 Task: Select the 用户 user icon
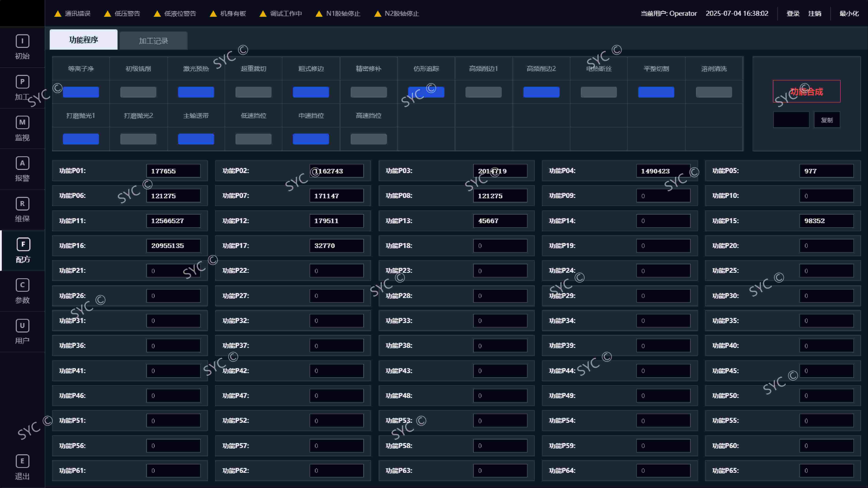pos(22,326)
